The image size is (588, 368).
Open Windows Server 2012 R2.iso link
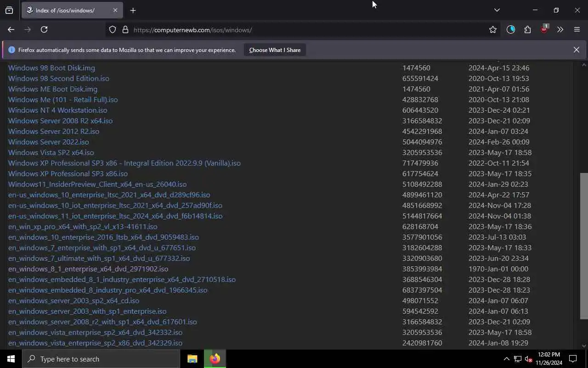pyautogui.click(x=54, y=132)
